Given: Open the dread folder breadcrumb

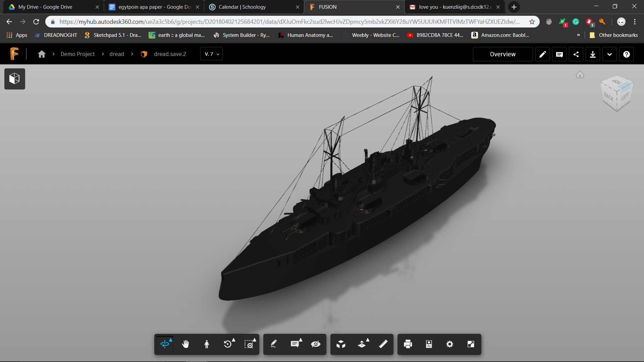Looking at the screenshot, I should (117, 54).
